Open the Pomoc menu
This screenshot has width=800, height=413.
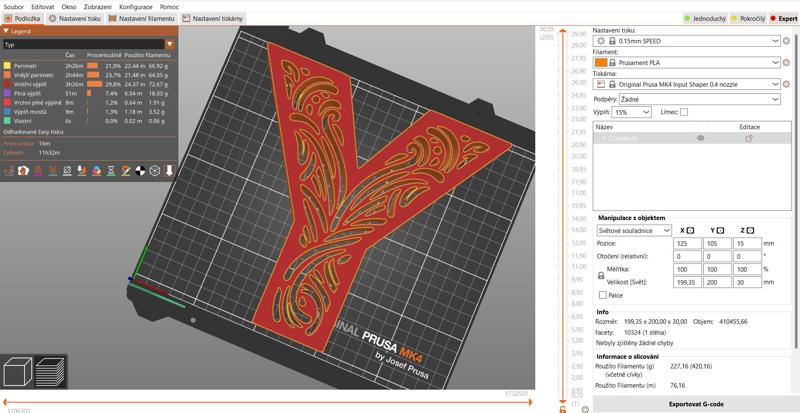[x=169, y=7]
